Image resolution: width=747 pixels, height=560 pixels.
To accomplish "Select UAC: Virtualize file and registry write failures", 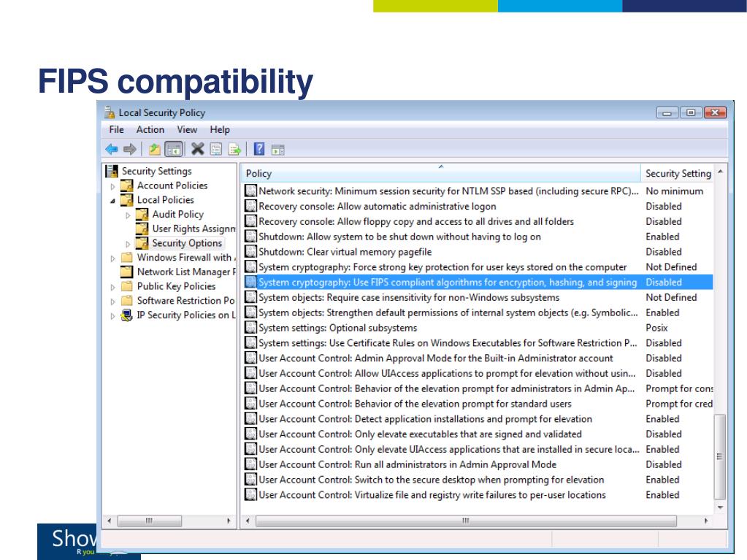I will coord(478,495).
